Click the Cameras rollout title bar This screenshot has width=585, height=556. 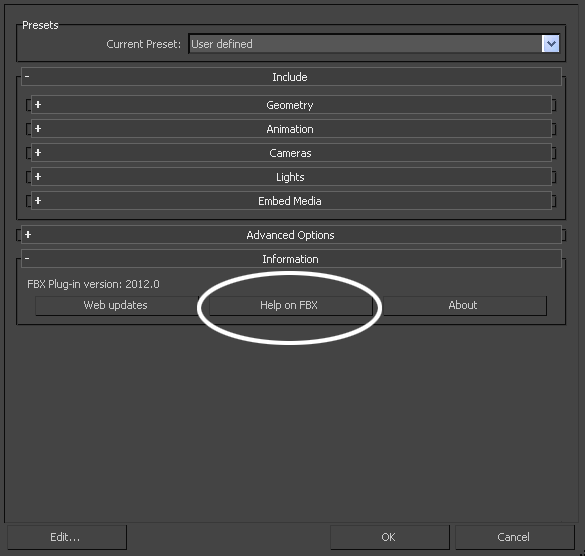pyautogui.click(x=291, y=153)
